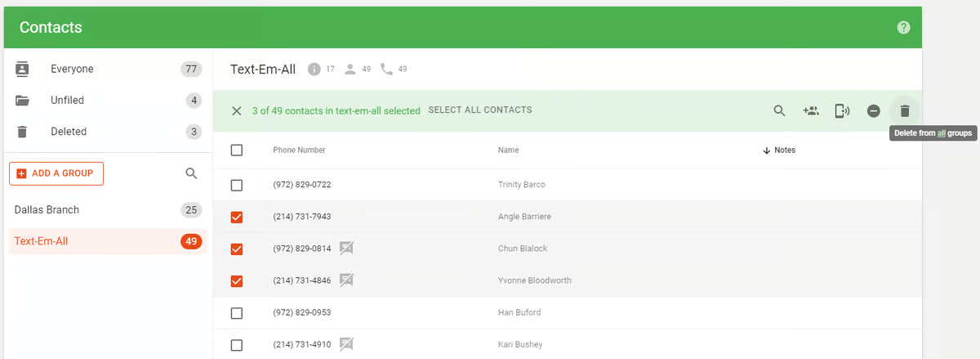Check the box for Han Buford

click(237, 312)
